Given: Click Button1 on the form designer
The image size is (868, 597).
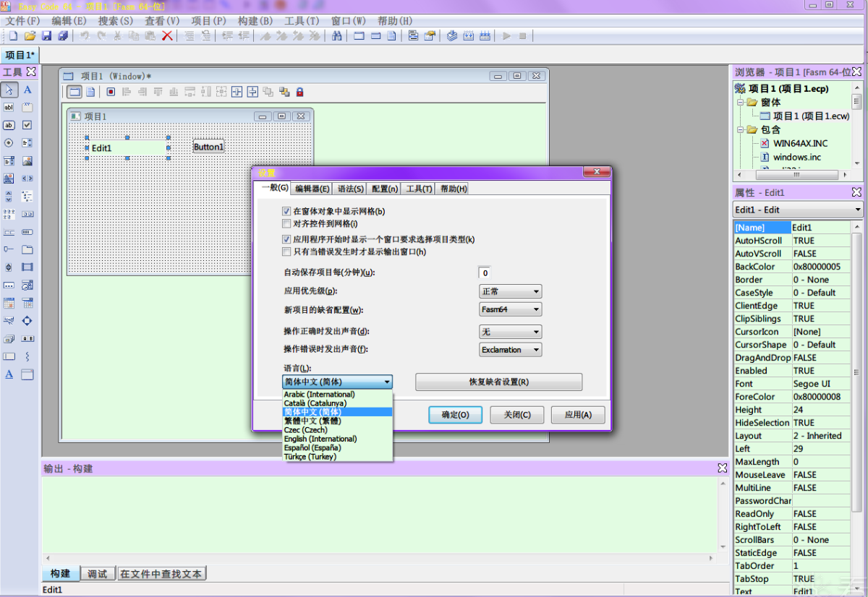Looking at the screenshot, I should tap(209, 147).
